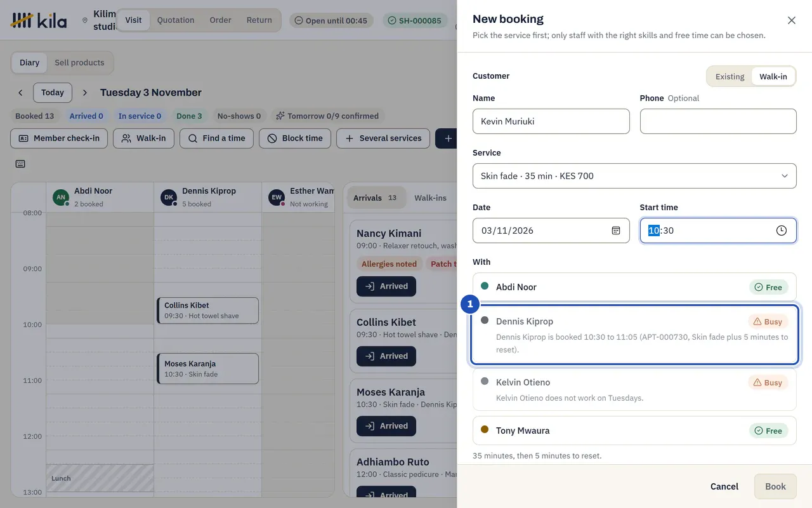The image size is (812, 508).
Task: Go to previous day arrow
Action: tap(20, 93)
